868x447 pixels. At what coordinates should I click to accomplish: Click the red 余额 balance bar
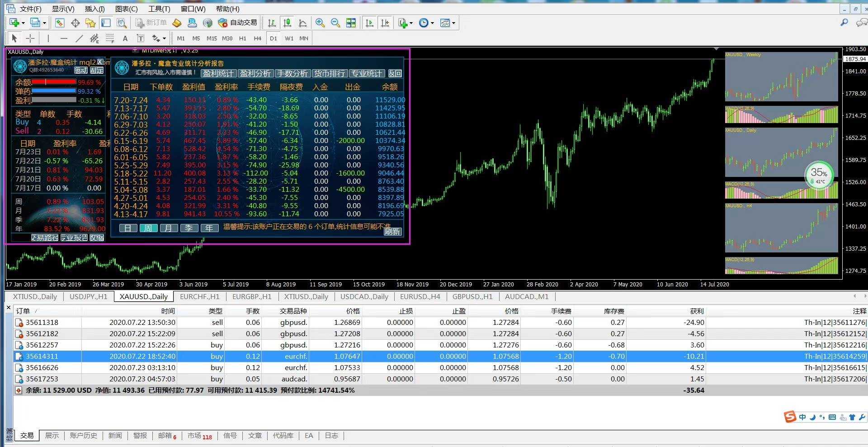(53, 82)
